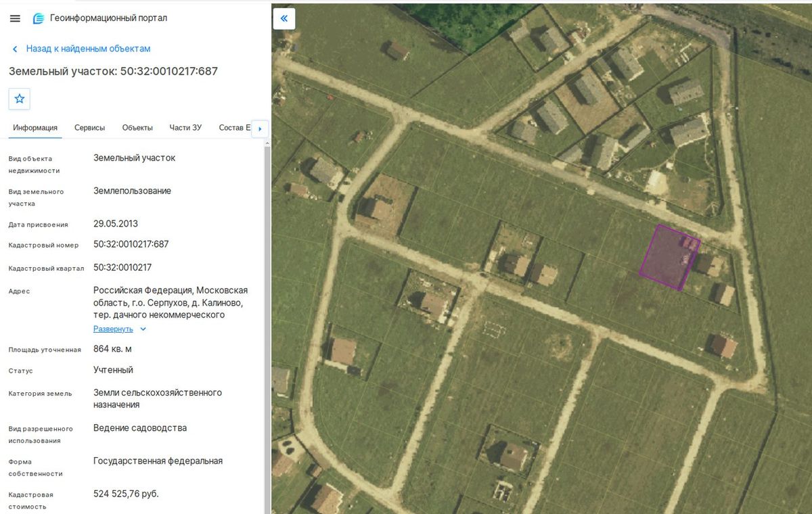The image size is (812, 514).
Task: Open the partially visible Состав ЕЗП tab
Action: point(235,127)
